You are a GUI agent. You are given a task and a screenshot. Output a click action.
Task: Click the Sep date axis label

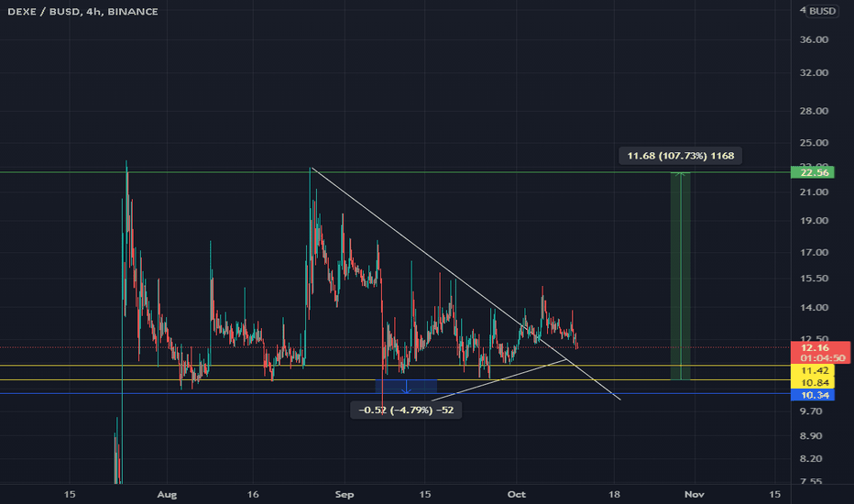pos(345,495)
